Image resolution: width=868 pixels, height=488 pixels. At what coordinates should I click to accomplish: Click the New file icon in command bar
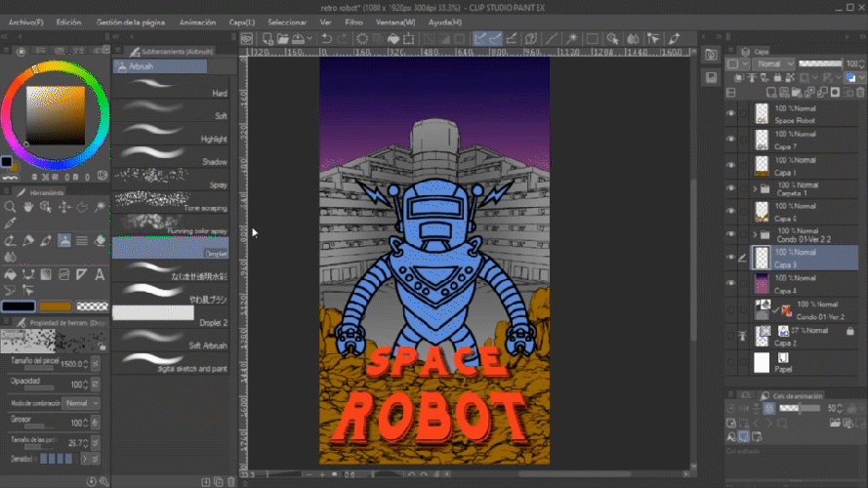(268, 39)
